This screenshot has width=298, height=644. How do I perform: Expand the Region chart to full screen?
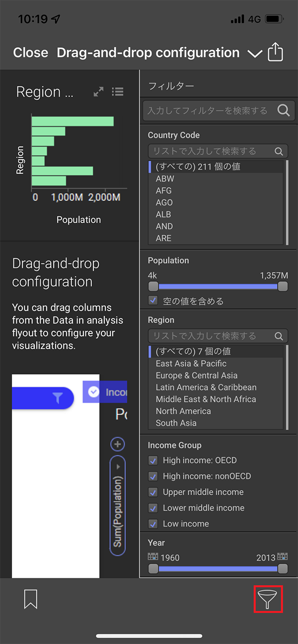point(98,92)
